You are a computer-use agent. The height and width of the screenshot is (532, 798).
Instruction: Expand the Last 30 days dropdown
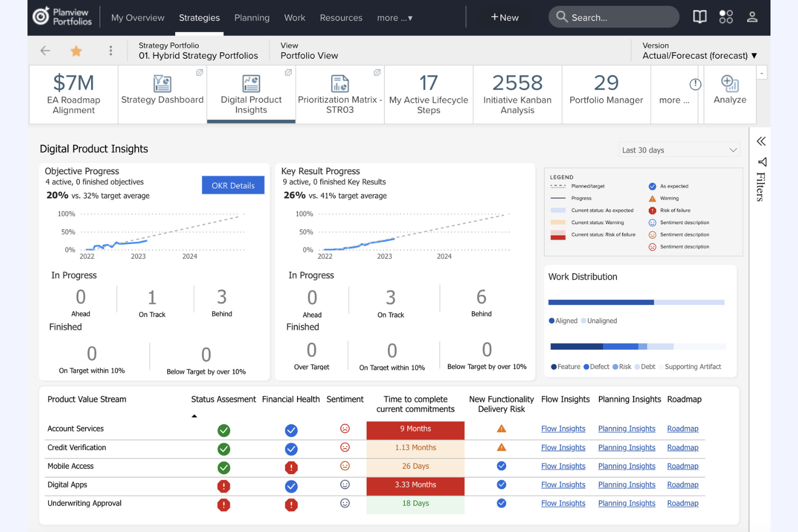tap(679, 150)
